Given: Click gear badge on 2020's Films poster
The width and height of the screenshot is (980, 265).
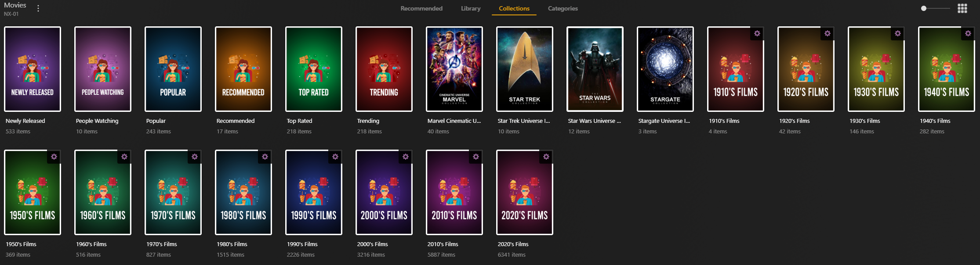Looking at the screenshot, I should coord(546,157).
